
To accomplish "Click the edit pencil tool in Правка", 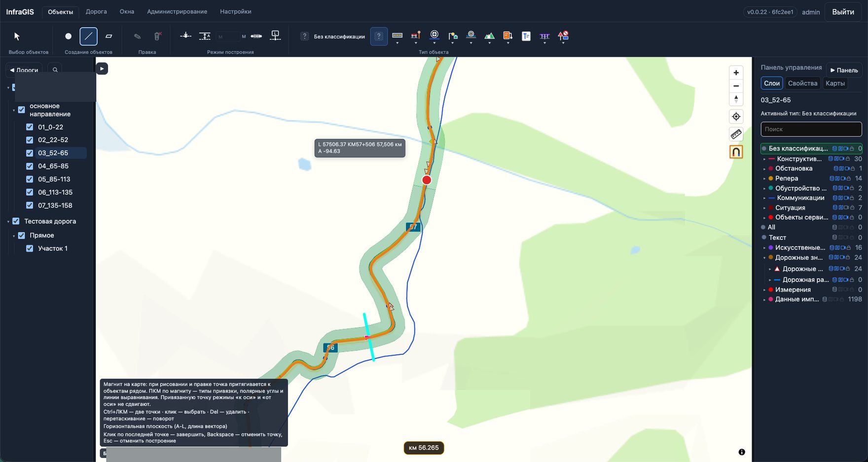I will (138, 36).
